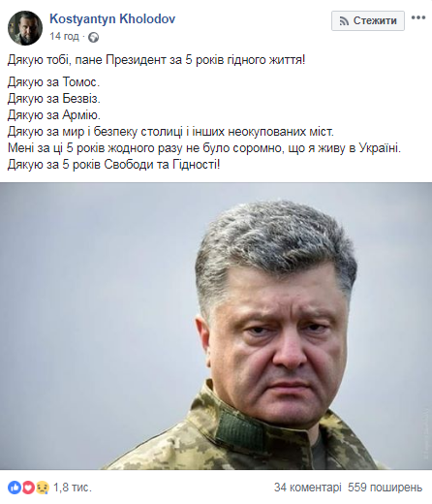Click the post text first line
The image size is (432, 504).
click(156, 60)
